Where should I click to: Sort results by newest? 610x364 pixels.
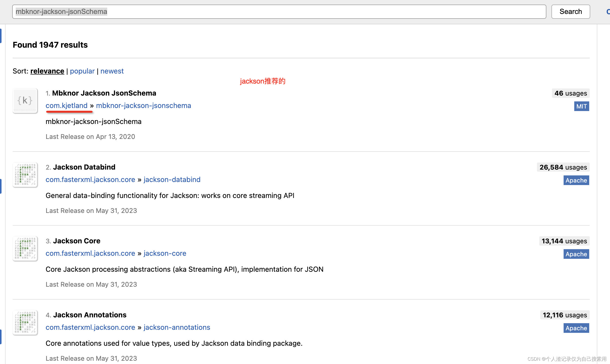tap(112, 71)
